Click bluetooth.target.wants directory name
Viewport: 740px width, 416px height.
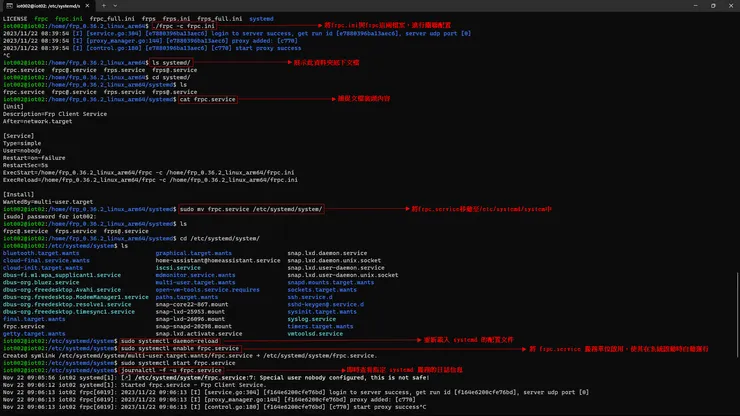pyautogui.click(x=41, y=253)
